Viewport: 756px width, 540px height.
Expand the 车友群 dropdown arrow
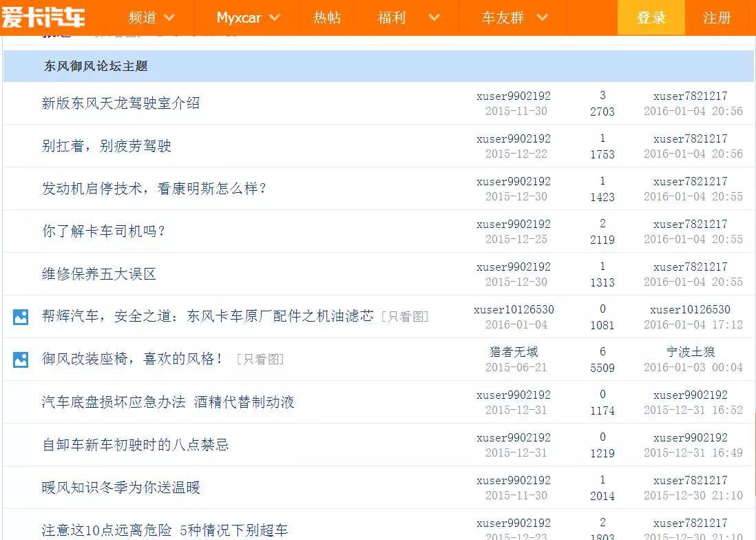[x=543, y=18]
